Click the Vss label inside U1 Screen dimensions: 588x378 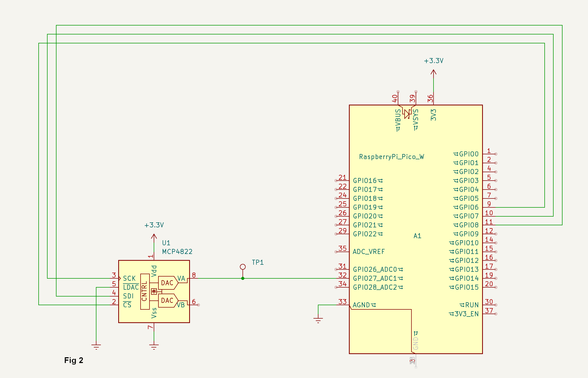154,313
